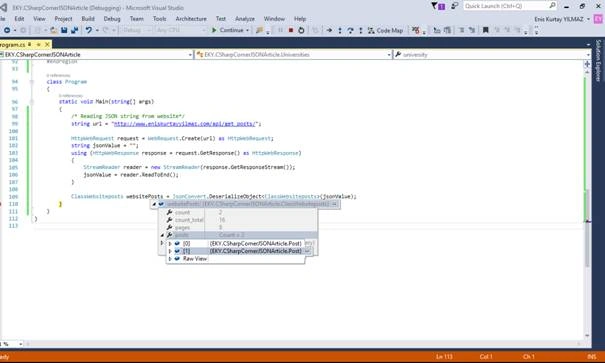This screenshot has height=363, width=605.
Task: Click the wrench icon beside pages
Action: (x=169, y=227)
